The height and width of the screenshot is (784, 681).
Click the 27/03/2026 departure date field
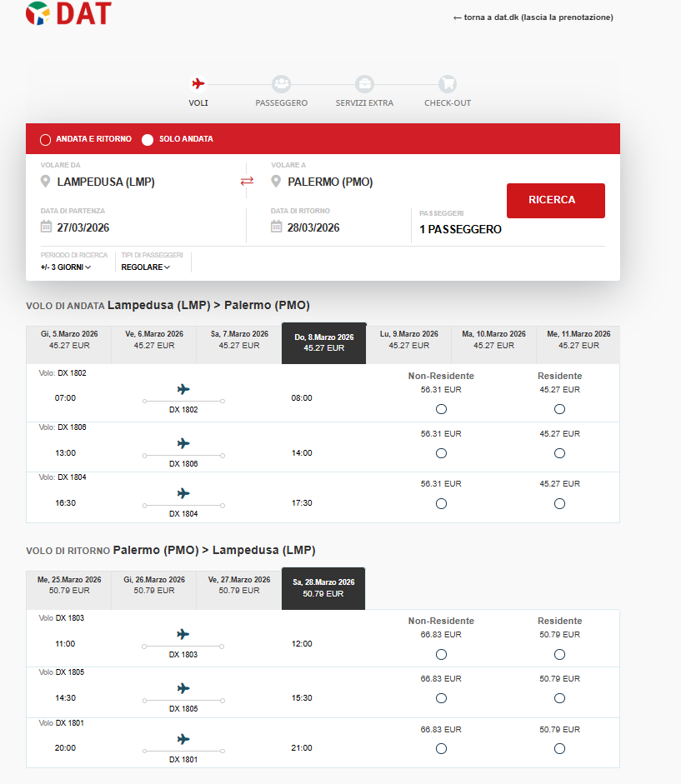coord(83,227)
